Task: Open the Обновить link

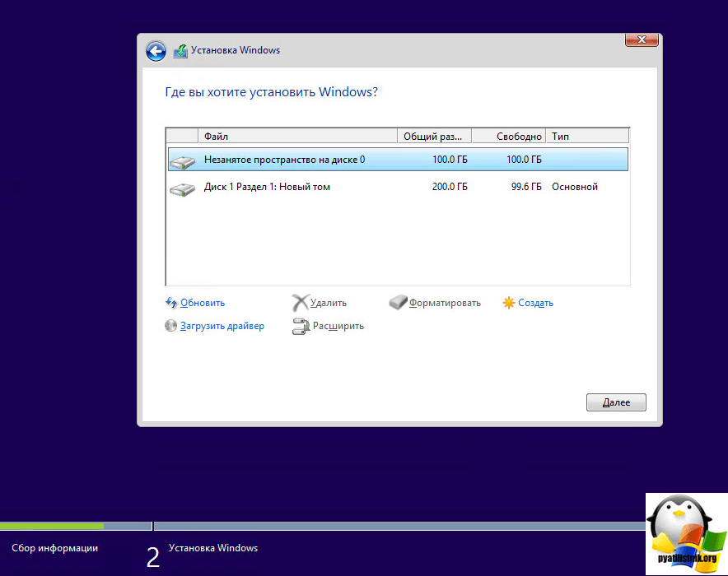Action: coord(201,302)
